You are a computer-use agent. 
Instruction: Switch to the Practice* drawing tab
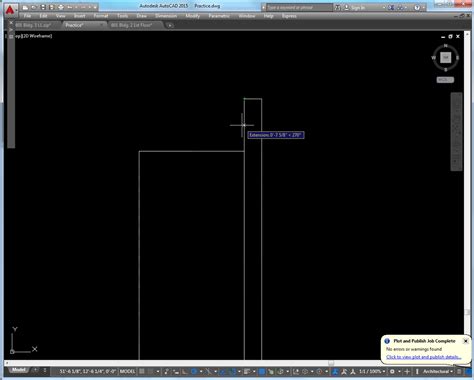(x=83, y=25)
